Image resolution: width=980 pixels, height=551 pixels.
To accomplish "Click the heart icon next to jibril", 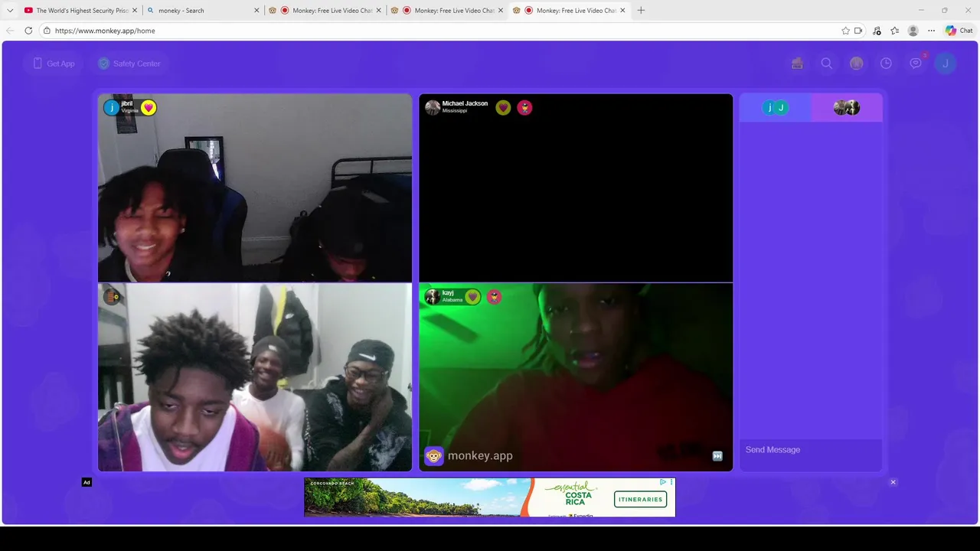I will click(x=149, y=108).
